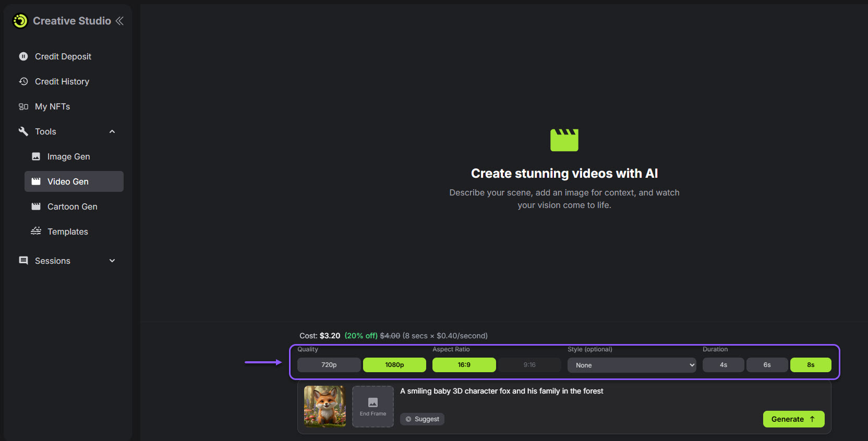
Task: Click the End Frame upload placeholder
Action: click(373, 406)
